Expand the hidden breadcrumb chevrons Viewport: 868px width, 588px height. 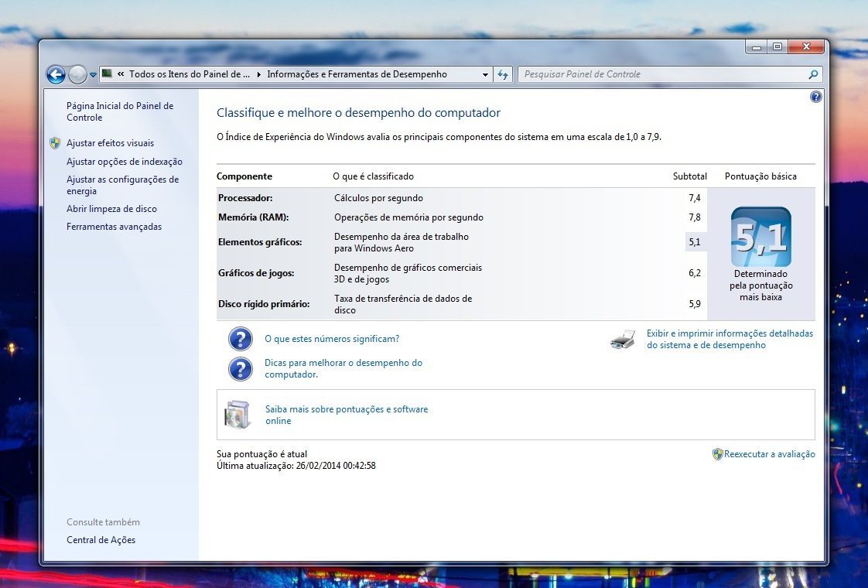click(121, 74)
